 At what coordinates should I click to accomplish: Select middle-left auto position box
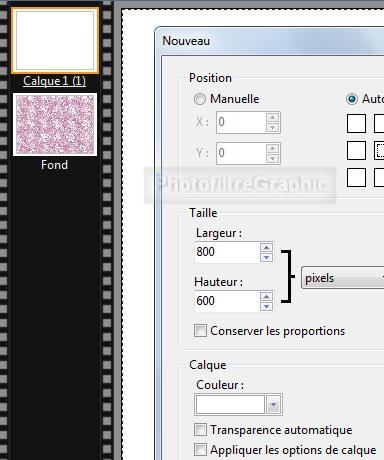pos(356,150)
